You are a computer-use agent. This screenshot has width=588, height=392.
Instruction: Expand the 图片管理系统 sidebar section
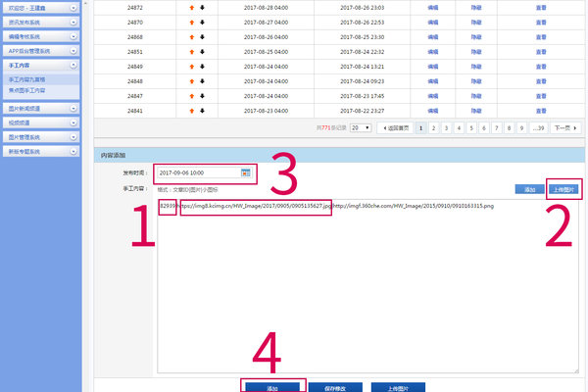pos(73,137)
